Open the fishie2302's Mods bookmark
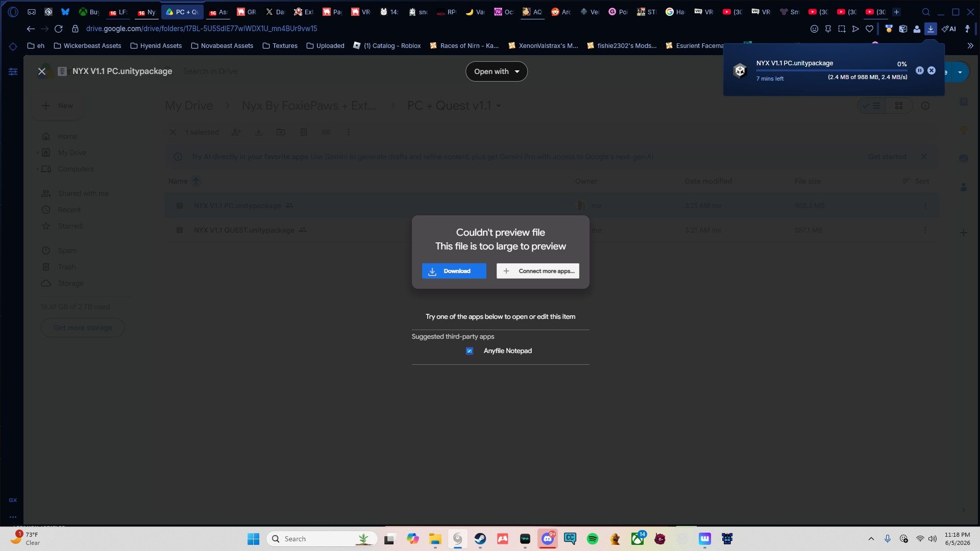 [x=622, y=46]
